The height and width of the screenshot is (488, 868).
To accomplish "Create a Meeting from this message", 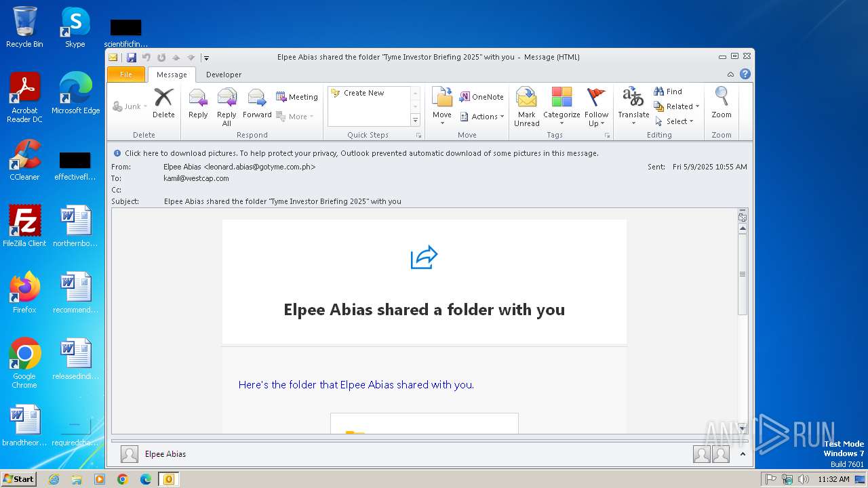I will click(x=297, y=97).
